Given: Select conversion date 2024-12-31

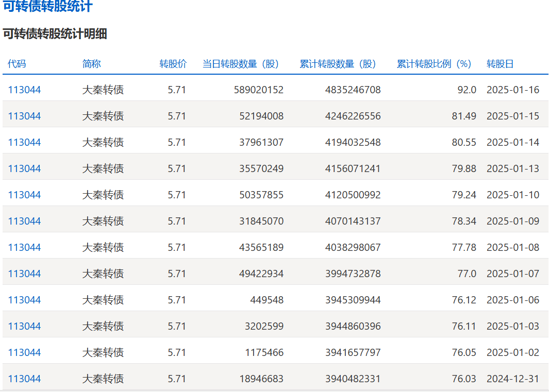Looking at the screenshot, I should 513,379.
